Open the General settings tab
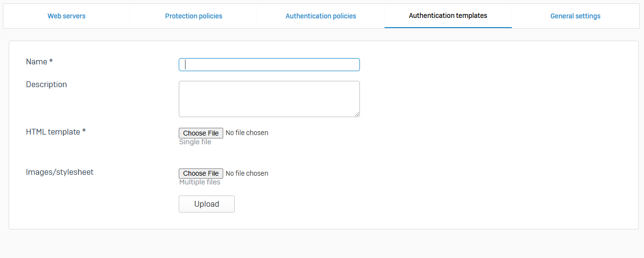Screen dimensions: 644x258 pos(575,16)
